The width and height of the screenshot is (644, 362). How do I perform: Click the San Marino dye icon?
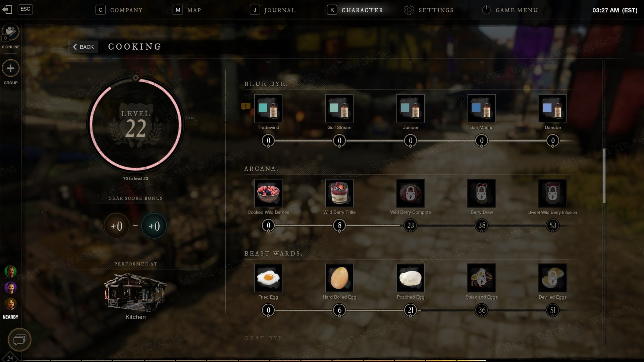click(481, 108)
